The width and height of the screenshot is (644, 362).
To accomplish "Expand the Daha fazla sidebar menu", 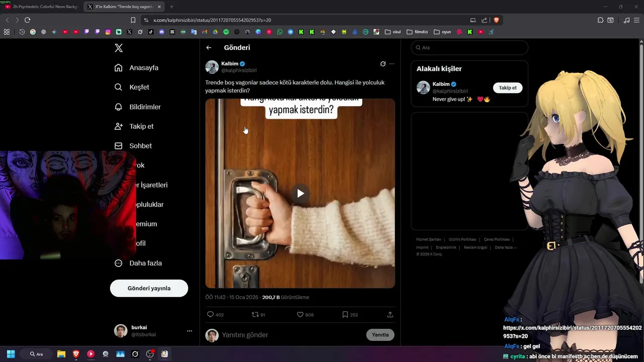I will [138, 263].
